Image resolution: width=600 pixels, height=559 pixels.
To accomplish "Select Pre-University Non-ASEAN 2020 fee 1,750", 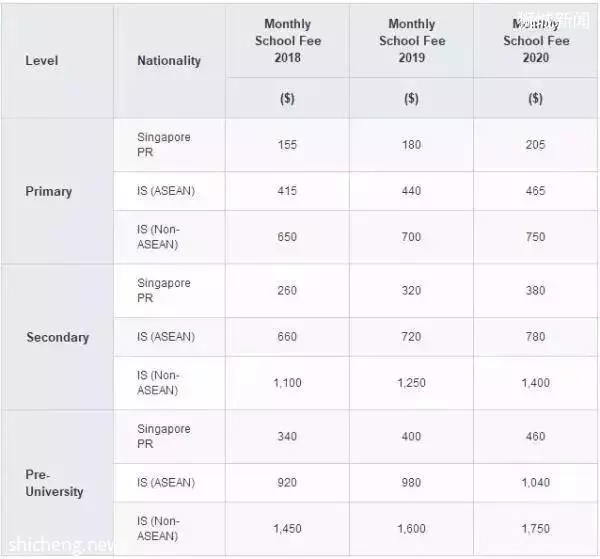I will (x=535, y=529).
